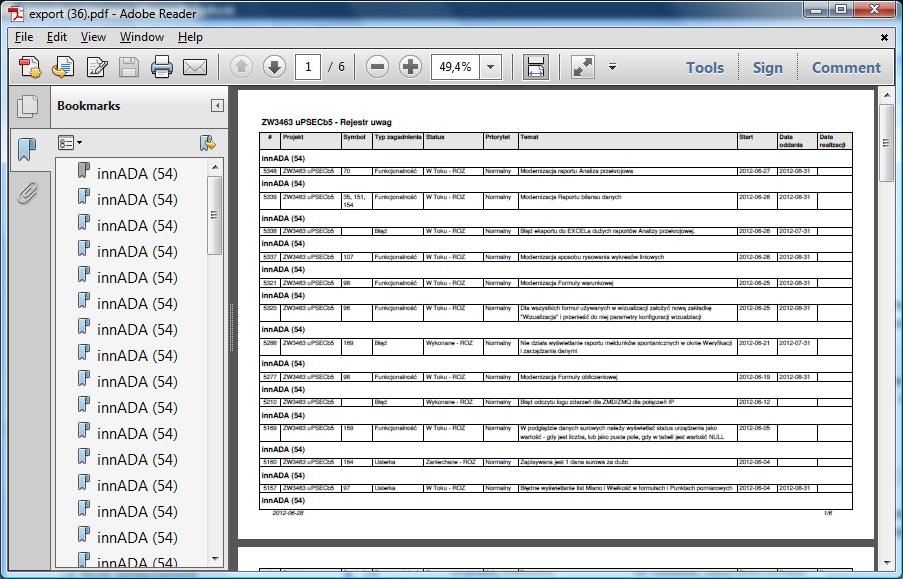Open the bookmarks options dropdown menu
This screenshot has width=903, height=579.
click(70, 142)
